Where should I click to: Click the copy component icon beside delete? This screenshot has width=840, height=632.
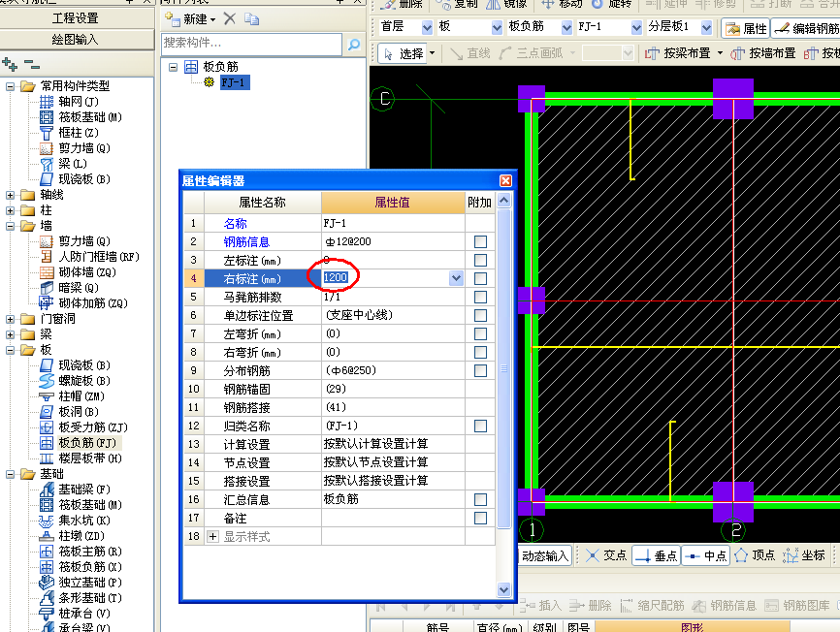[252, 19]
